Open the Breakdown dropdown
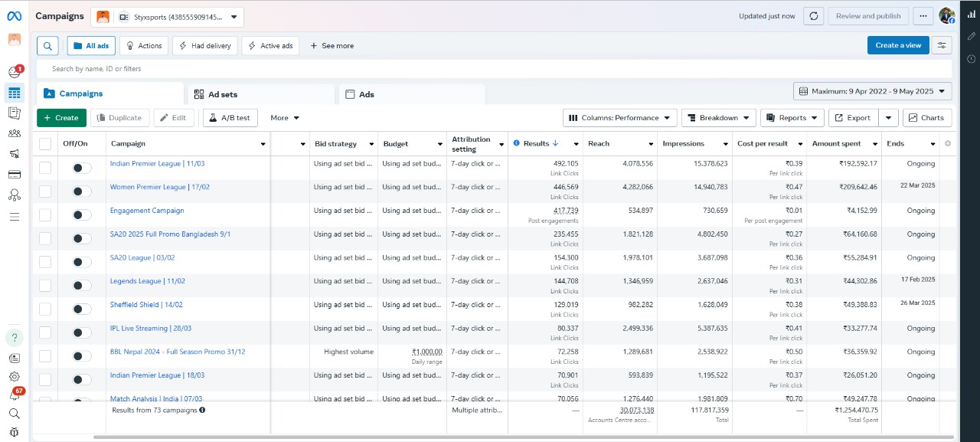 click(x=718, y=118)
